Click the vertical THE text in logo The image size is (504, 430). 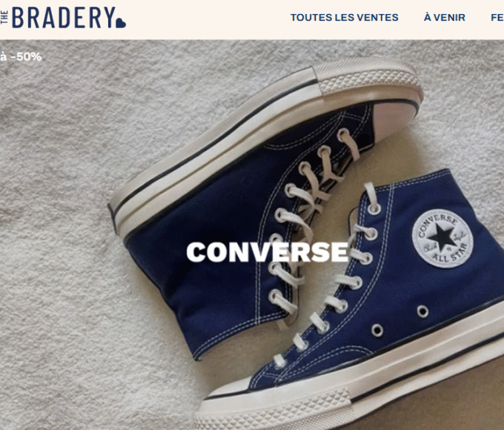click(x=4, y=17)
